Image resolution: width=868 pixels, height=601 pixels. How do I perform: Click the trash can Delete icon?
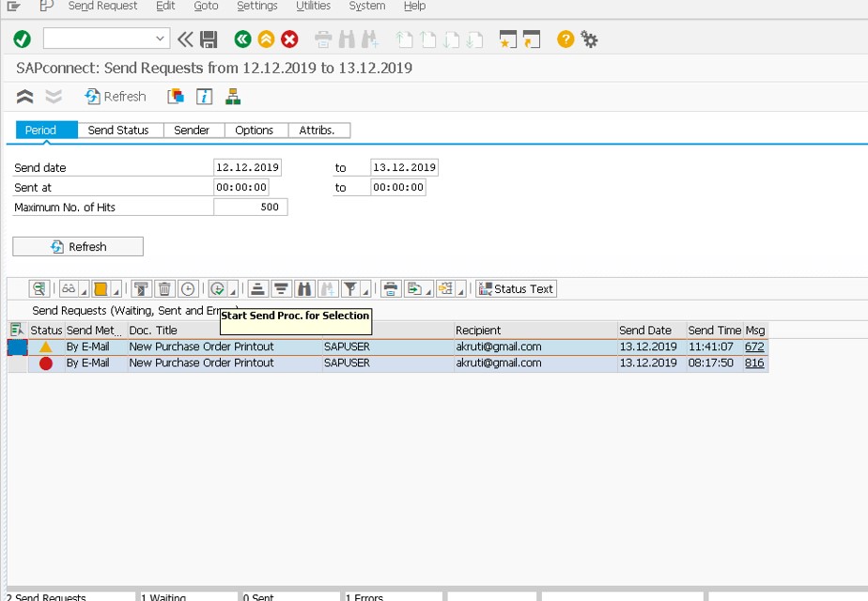coord(164,289)
